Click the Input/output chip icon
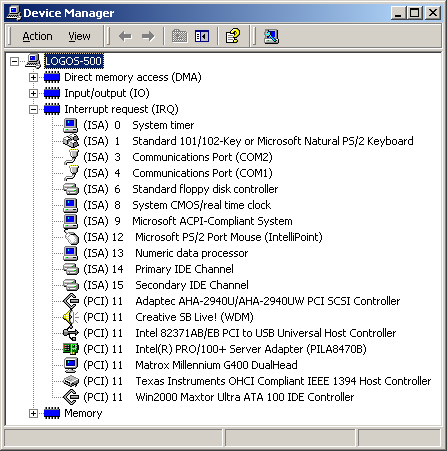 pos(52,93)
